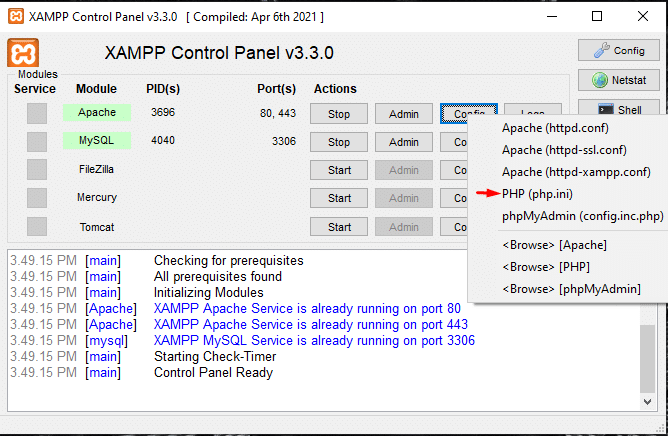
Task: Select Apache (httpd-xampp.conf) menu entry
Action: point(576,172)
